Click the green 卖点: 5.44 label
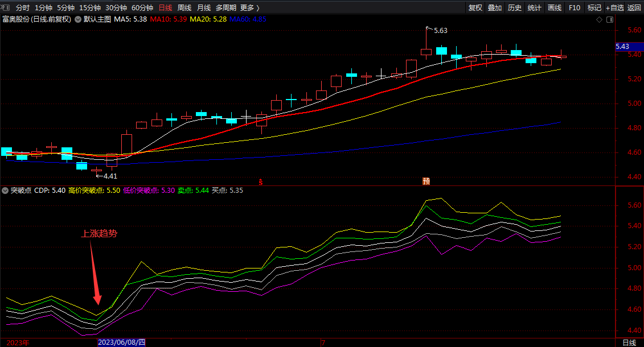Screen dimensions: 644x347 pyautogui.click(x=193, y=191)
